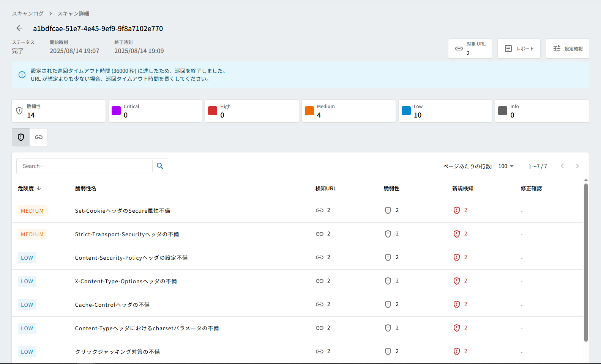Image resolution: width=601 pixels, height=364 pixels.
Task: Focus the Search input field
Action: (84, 166)
